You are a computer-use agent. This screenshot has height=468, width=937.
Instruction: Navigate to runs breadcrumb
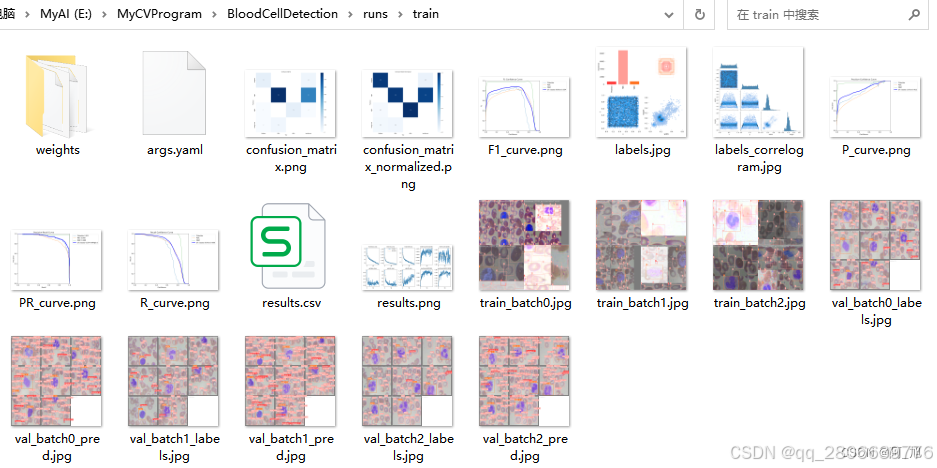click(375, 14)
